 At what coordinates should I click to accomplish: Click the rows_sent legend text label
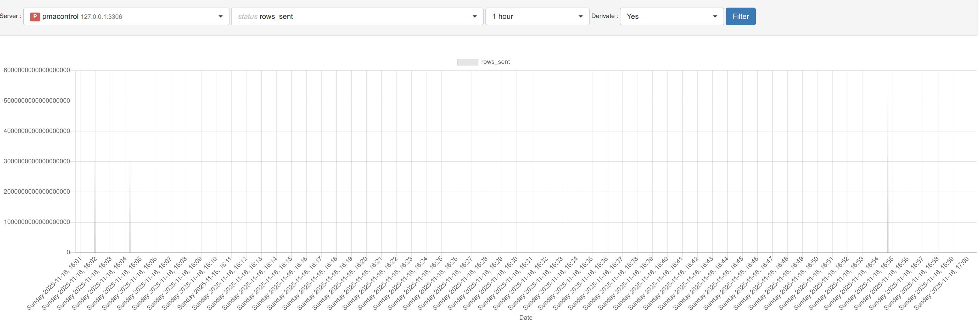coord(495,62)
